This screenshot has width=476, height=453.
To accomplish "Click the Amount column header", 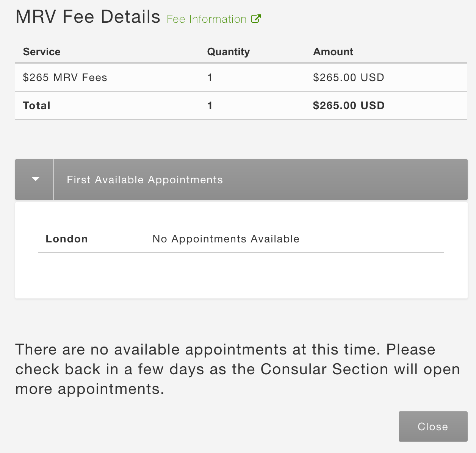I will 333,52.
